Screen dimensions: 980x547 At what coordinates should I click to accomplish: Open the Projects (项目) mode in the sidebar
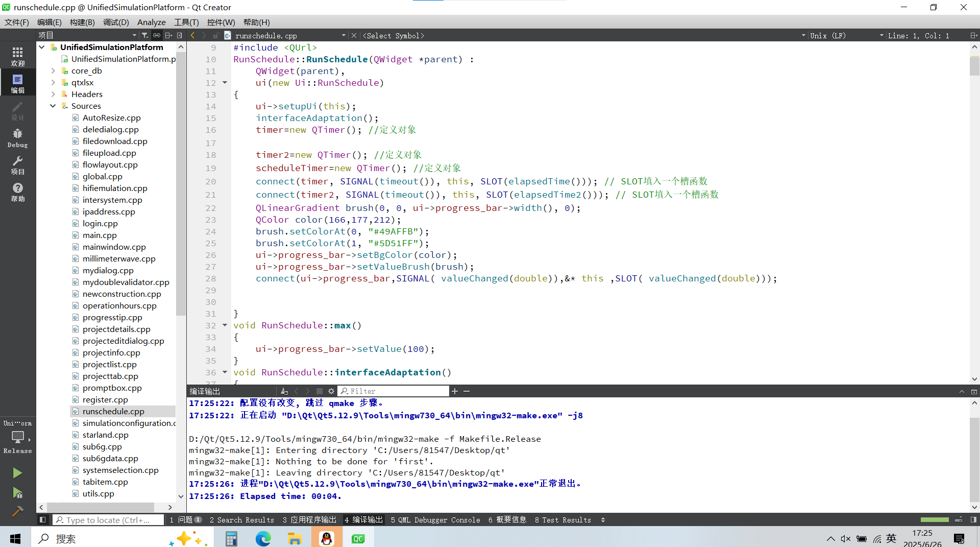[18, 164]
